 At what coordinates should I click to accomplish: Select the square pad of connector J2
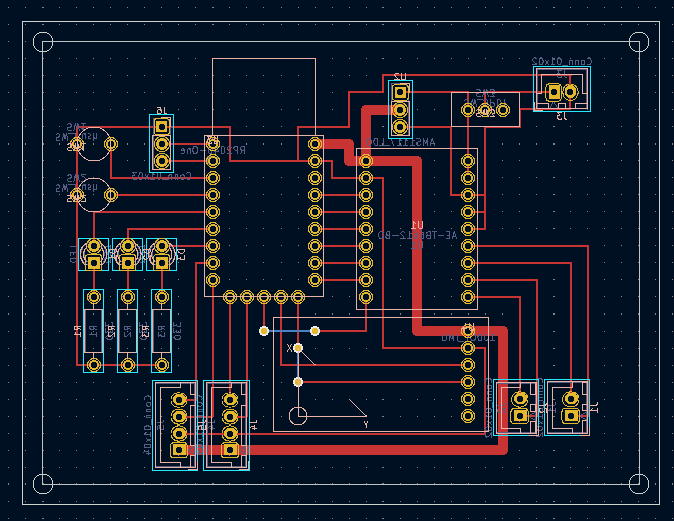[520, 416]
